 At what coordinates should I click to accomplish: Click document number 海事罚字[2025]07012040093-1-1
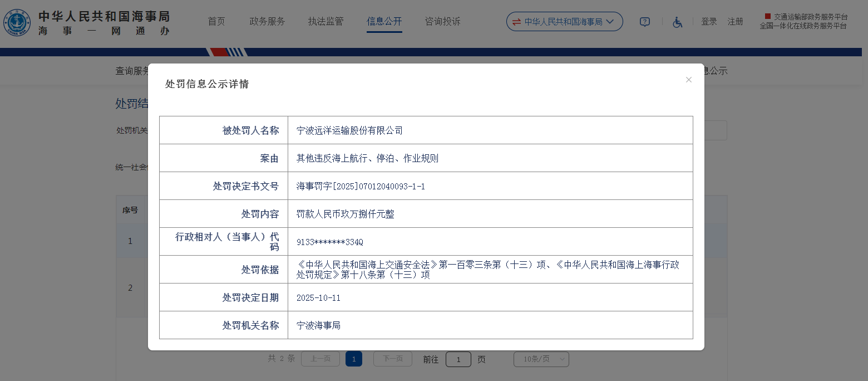coord(361,186)
